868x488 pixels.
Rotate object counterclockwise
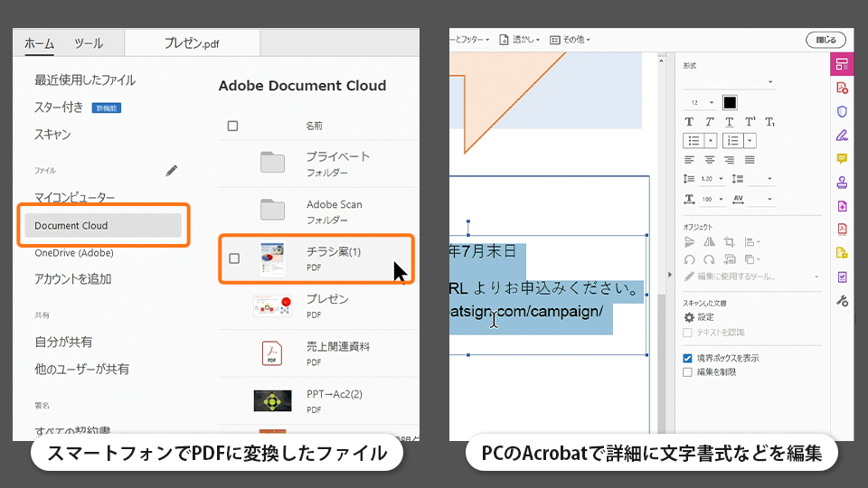pos(689,259)
